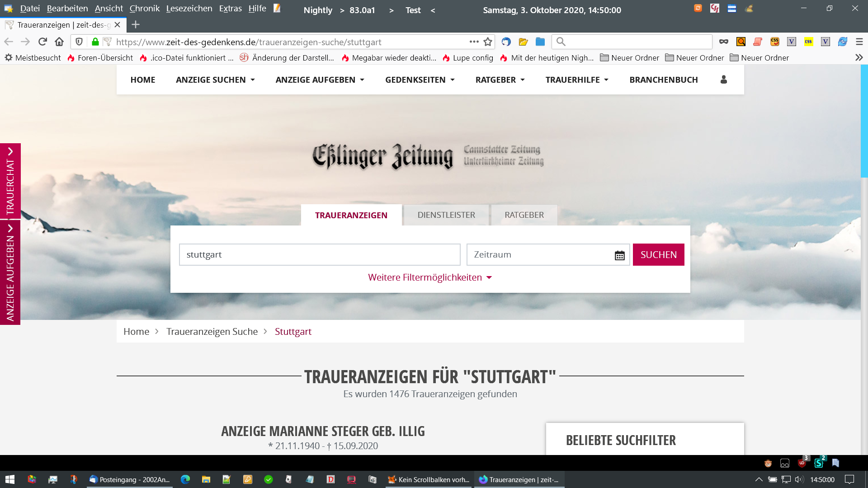Open the ANZEIGE SUCHEN dropdown menu
Image resolution: width=868 pixels, height=488 pixels.
pos(215,80)
